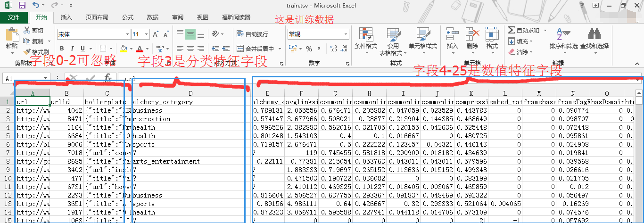This screenshot has width=644, height=223.
Task: Click the Delete cells (删除) icon
Action: [472, 34]
